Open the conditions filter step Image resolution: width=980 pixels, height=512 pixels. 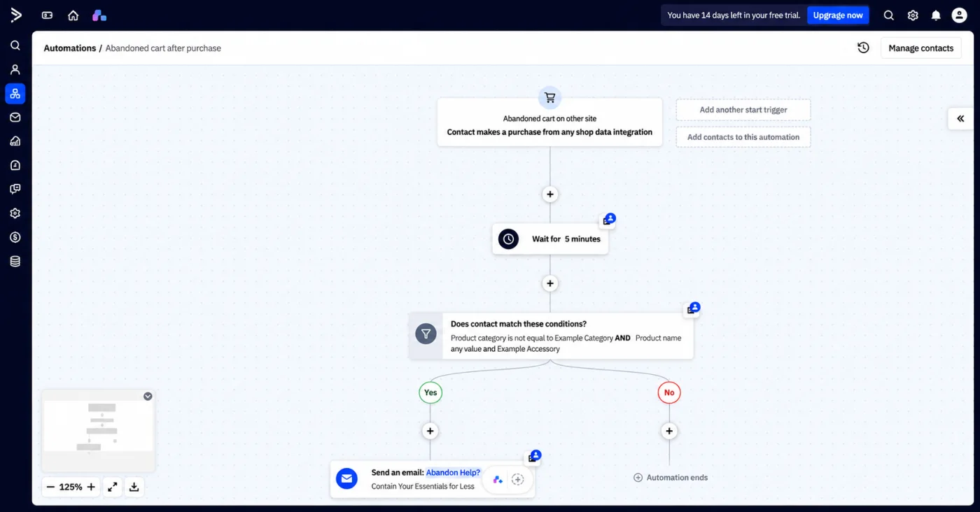click(x=551, y=336)
